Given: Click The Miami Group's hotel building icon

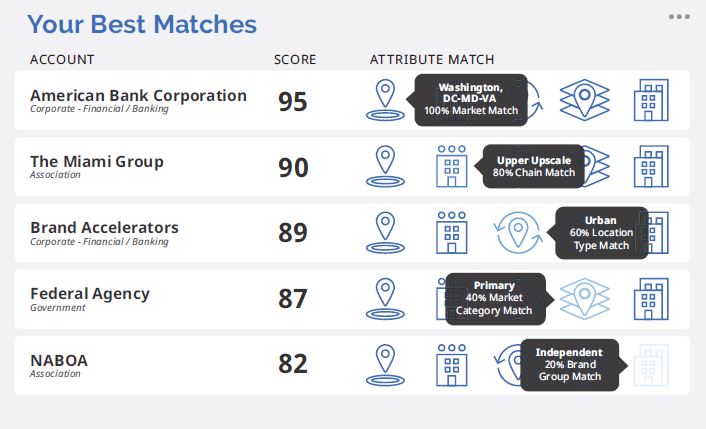Looking at the screenshot, I should tap(452, 166).
